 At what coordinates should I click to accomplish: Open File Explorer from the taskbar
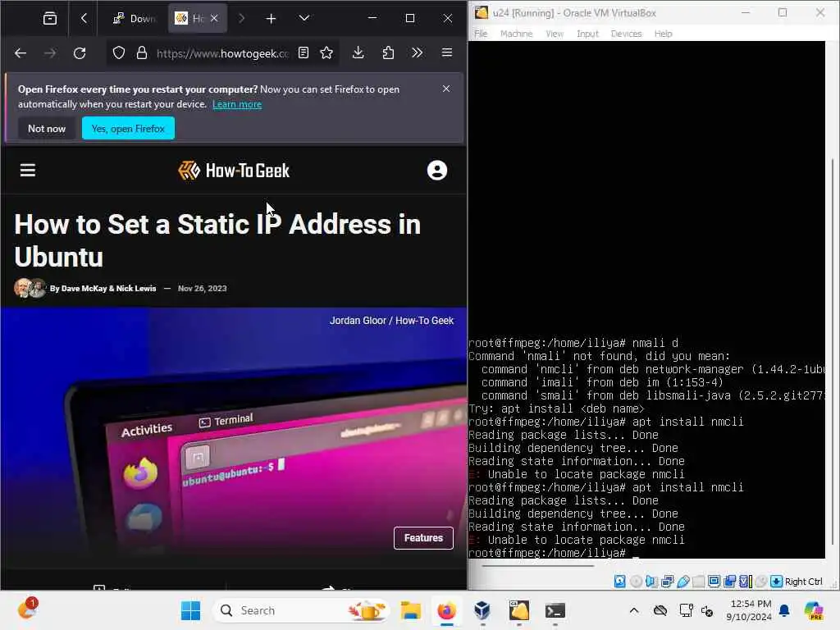411,610
